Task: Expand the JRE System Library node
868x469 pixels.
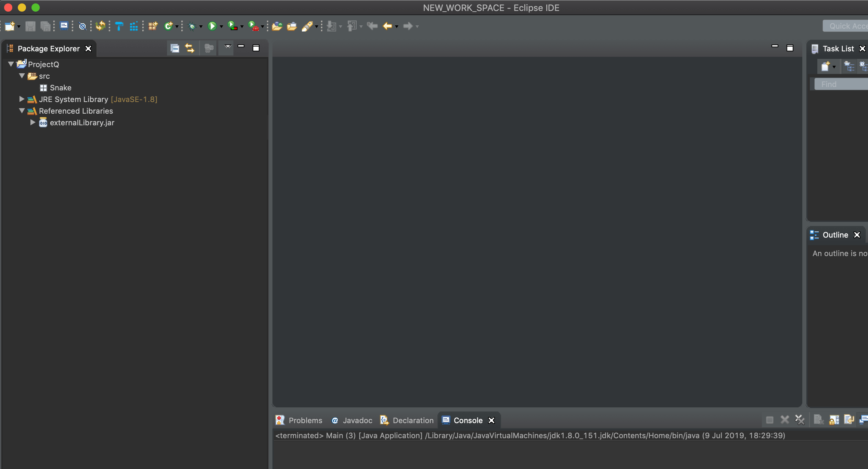Action: pyautogui.click(x=22, y=99)
